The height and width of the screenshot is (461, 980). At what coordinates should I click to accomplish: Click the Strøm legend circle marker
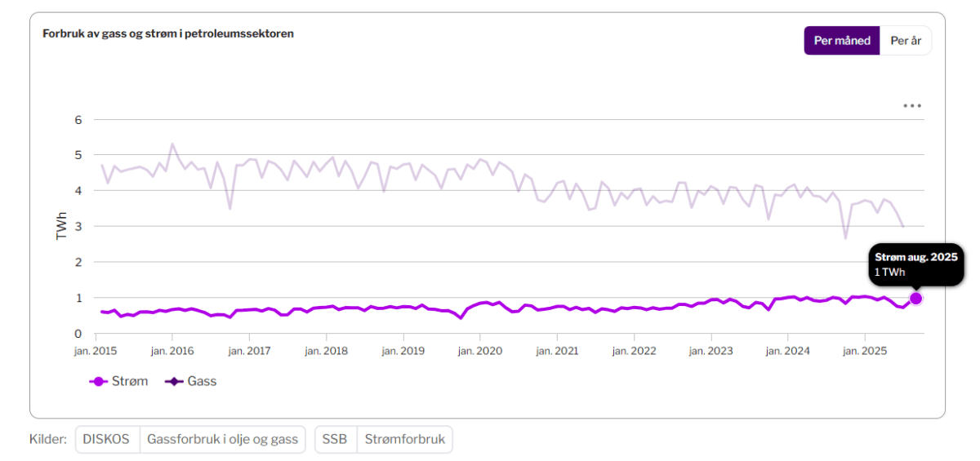[x=99, y=381]
